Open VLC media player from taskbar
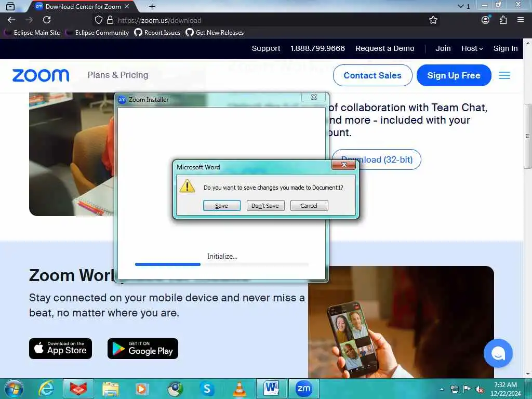This screenshot has width=532, height=399. pyautogui.click(x=239, y=389)
